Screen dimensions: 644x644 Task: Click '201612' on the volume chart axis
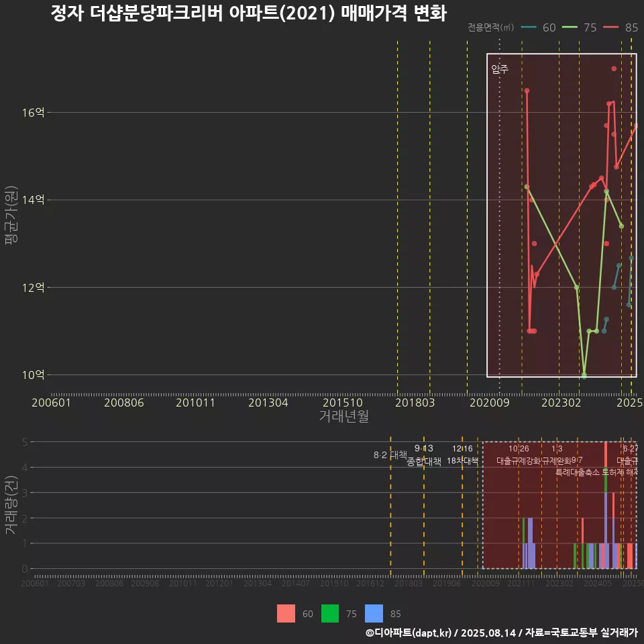coord(370,583)
